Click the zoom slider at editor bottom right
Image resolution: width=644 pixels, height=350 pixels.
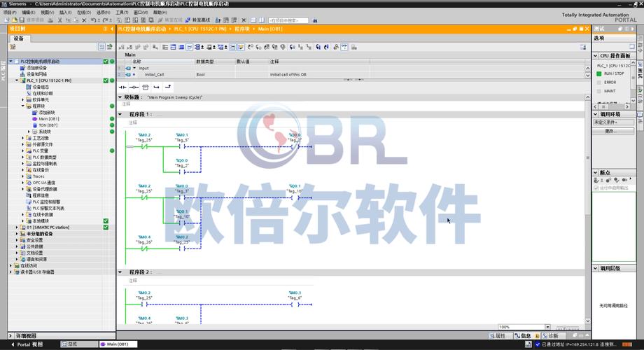point(568,327)
